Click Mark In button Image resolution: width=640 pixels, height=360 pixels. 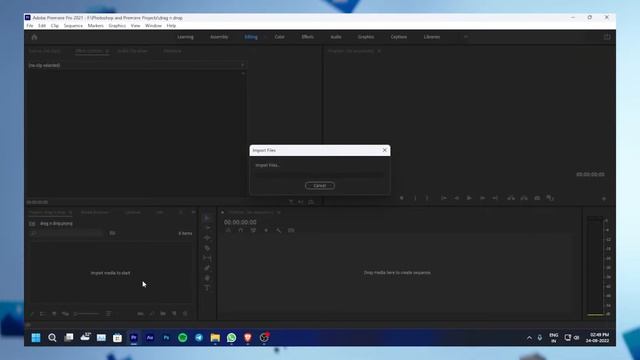click(x=415, y=198)
